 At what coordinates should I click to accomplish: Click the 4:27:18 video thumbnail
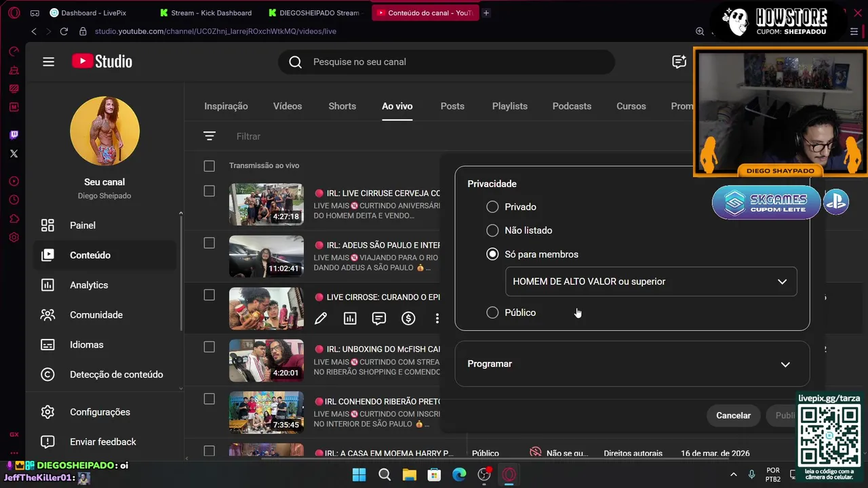(267, 204)
